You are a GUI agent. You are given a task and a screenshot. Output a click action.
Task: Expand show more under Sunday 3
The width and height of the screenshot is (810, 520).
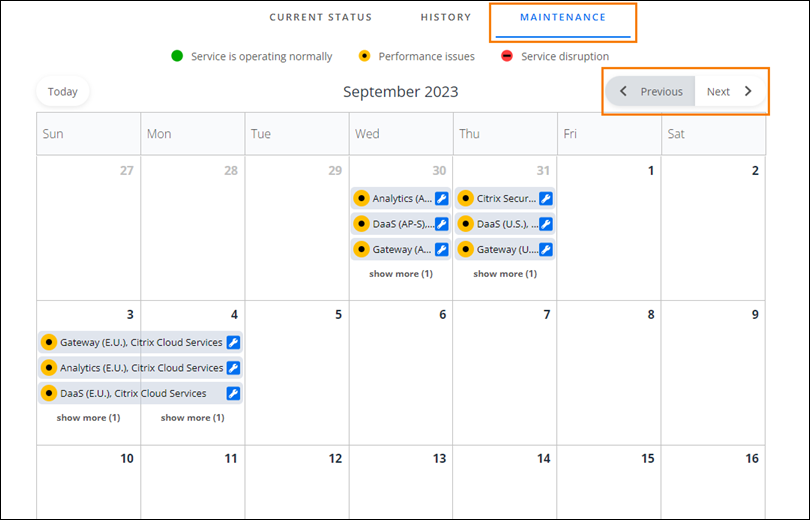(88, 417)
